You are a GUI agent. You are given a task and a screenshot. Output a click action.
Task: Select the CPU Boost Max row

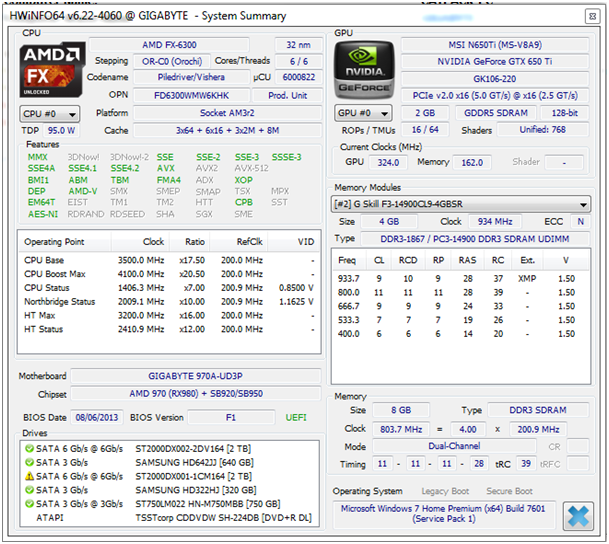(169, 274)
